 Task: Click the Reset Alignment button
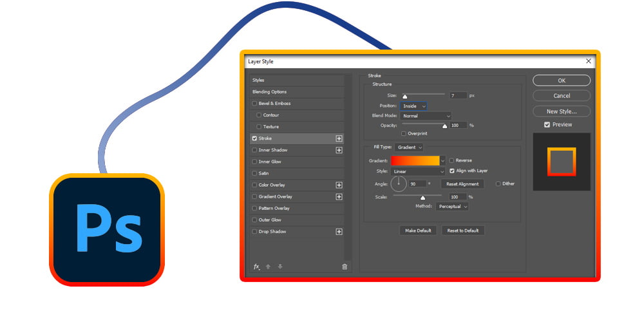(462, 184)
